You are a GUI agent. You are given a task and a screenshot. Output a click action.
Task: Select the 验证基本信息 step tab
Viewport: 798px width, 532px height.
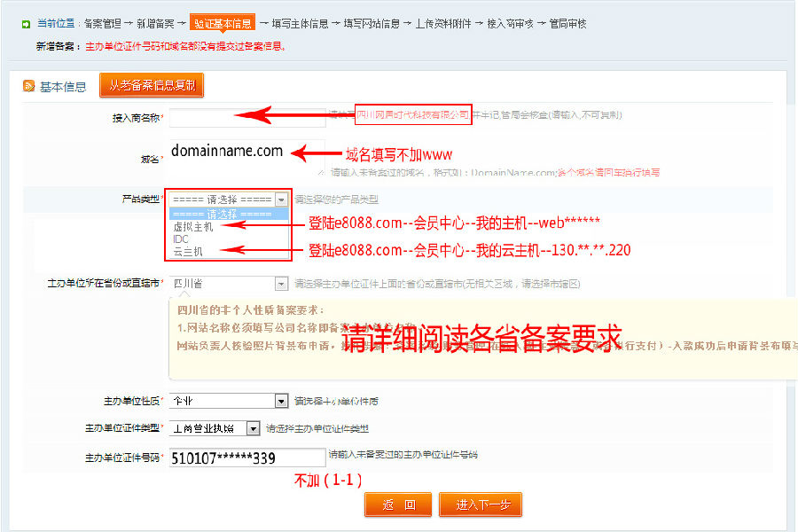223,24
